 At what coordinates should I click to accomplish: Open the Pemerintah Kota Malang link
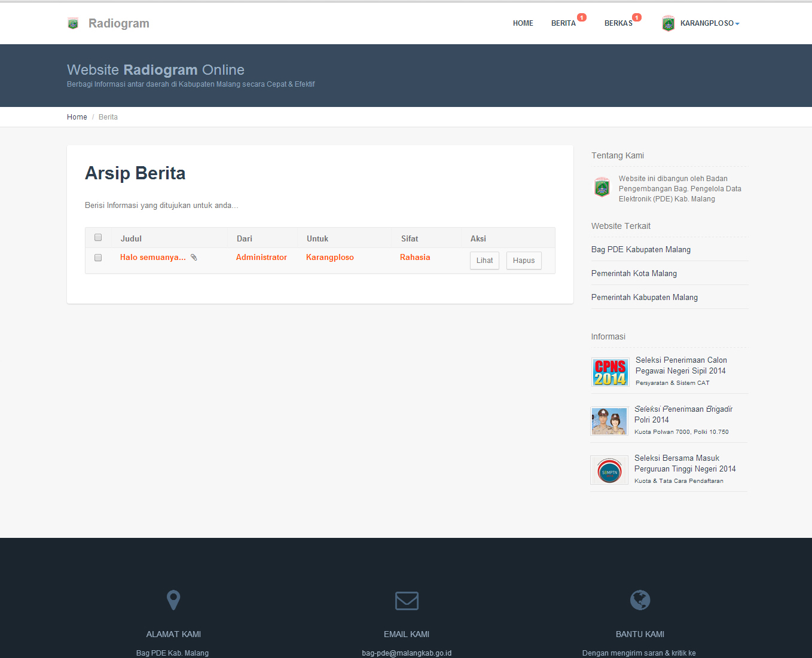(634, 273)
